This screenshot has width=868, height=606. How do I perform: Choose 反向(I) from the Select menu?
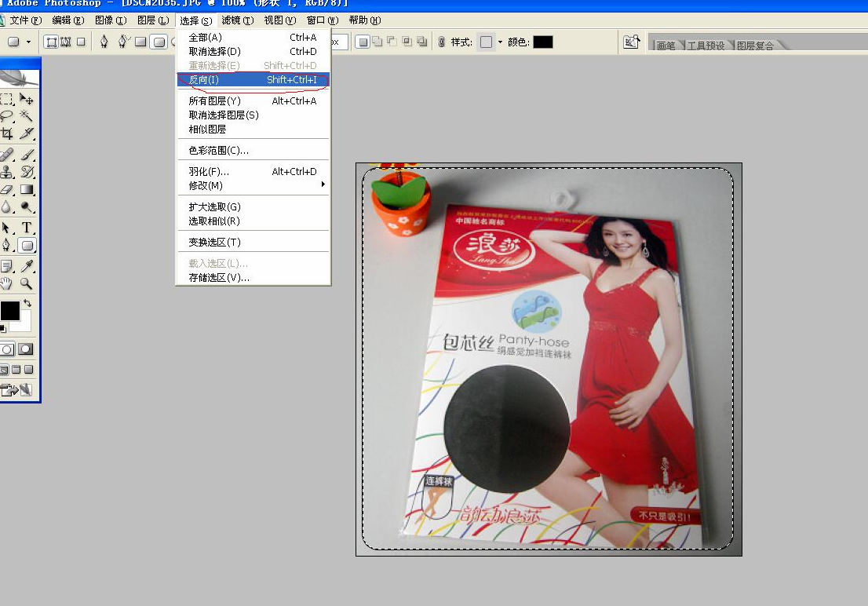tap(253, 80)
